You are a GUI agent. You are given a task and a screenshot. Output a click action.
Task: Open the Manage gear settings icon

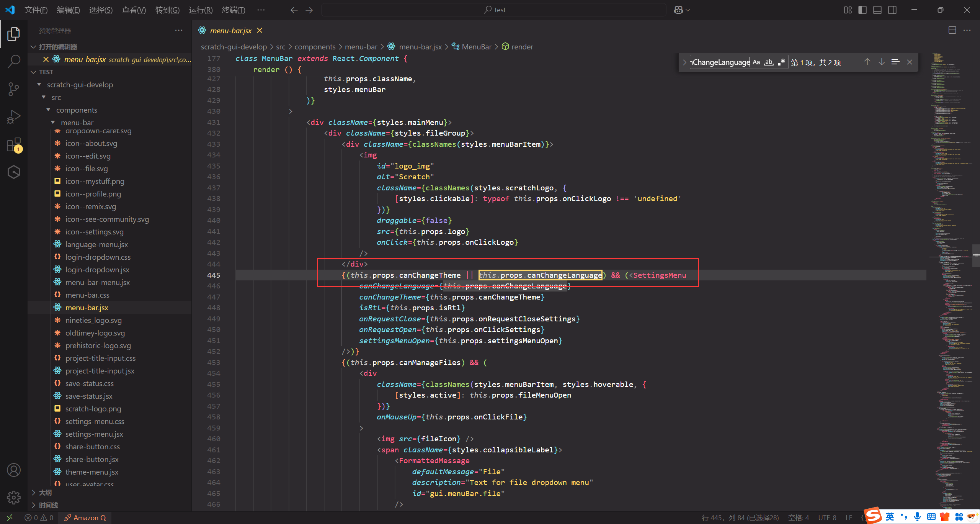(x=14, y=497)
